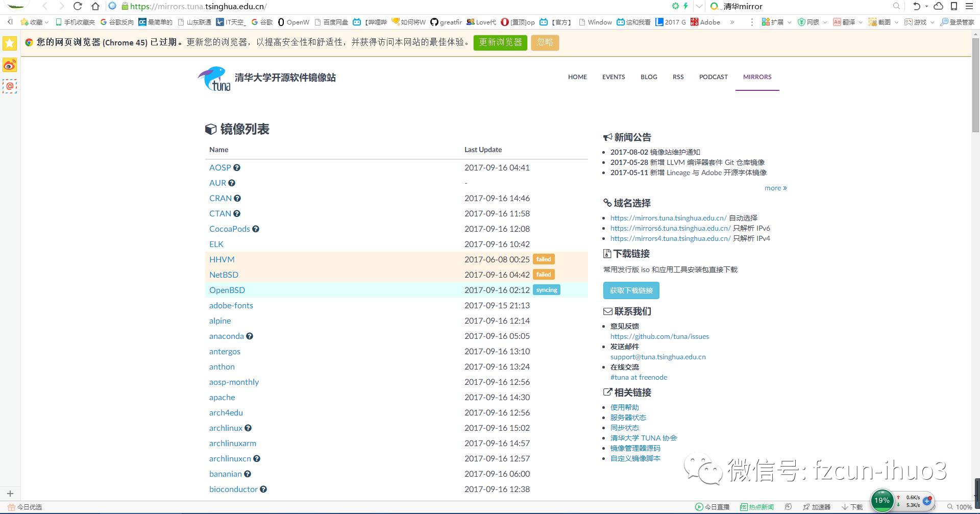980x514 pixels.
Task: Open the cloud sync icon in toolbar
Action: 938,6
